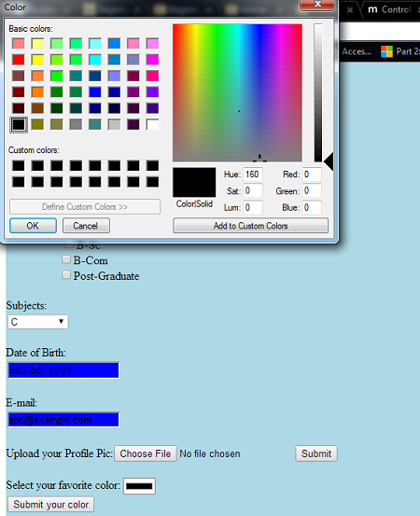420x516 pixels.
Task: Select the teal basic color swatch
Action: pos(76,76)
